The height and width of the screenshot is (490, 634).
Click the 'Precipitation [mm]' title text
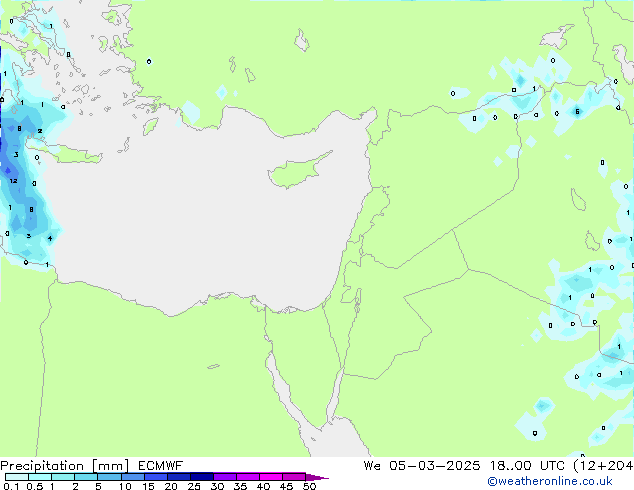click(x=64, y=466)
